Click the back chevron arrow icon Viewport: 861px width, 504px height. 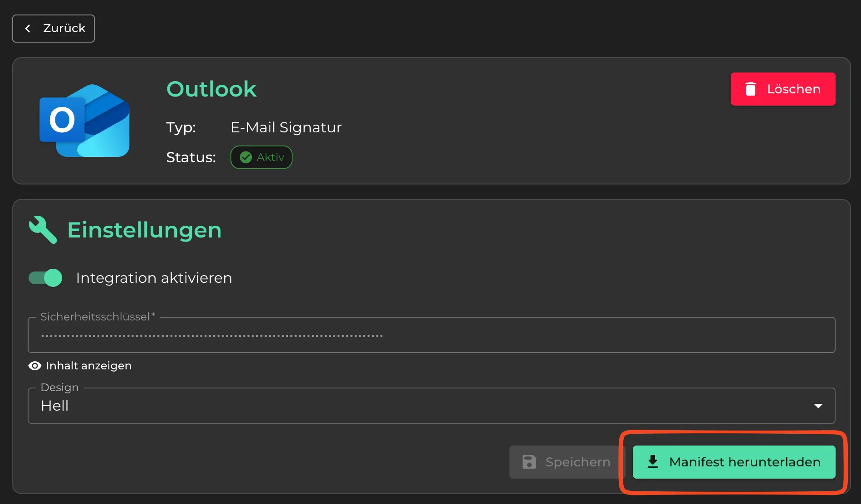click(x=28, y=29)
